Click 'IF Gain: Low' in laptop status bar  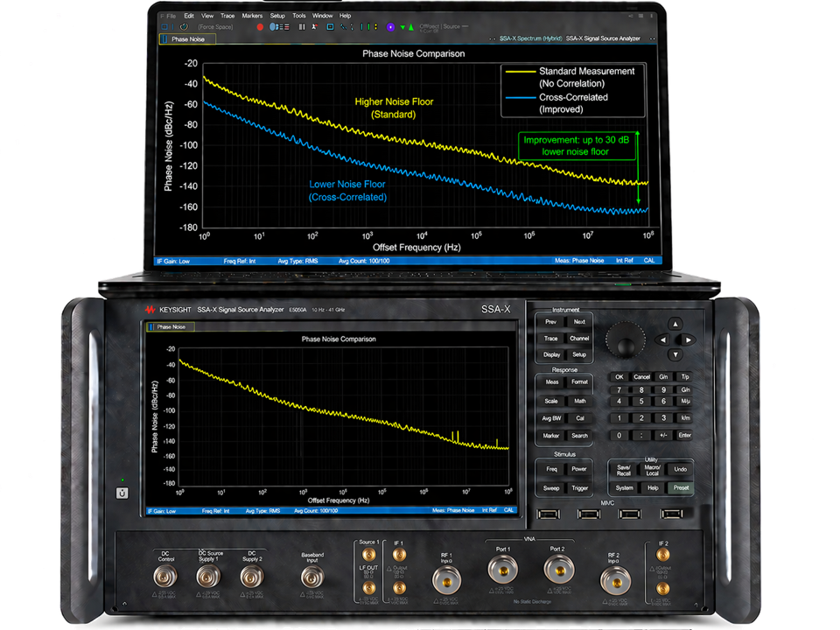point(173,262)
